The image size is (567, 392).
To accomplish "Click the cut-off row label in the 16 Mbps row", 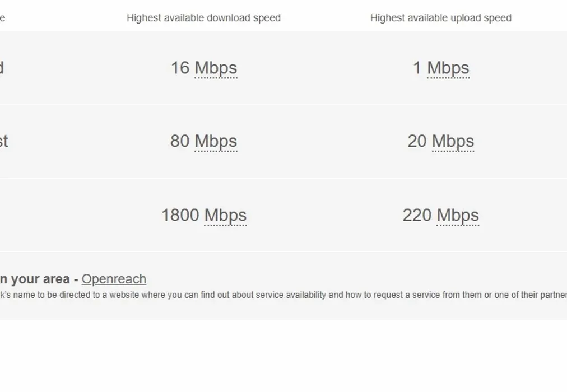I will [x=2, y=68].
